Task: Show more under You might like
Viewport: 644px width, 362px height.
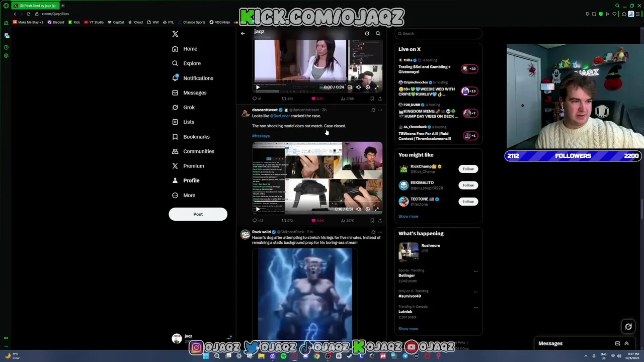Action: (x=408, y=216)
